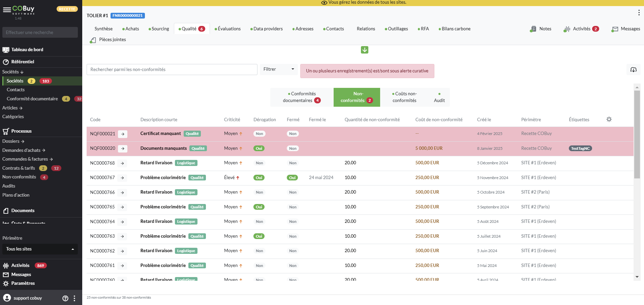Click the table vertical scrollbar
This screenshot has height=305, width=644.
point(637,135)
